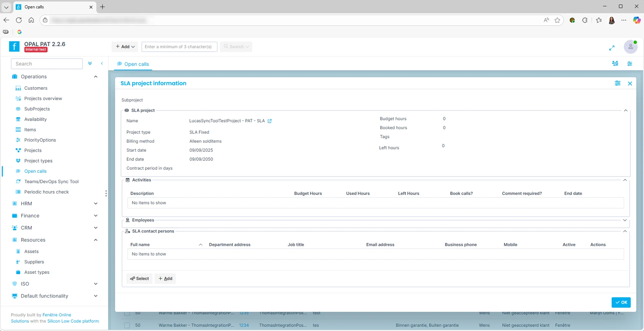Tick checkbox for call row 1234
This screenshot has width=644, height=331.
point(127,325)
